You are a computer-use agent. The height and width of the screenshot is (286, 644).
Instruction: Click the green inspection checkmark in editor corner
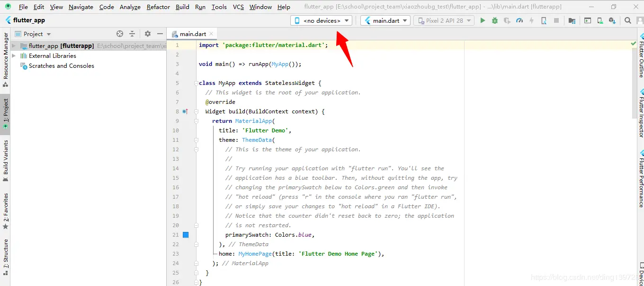click(x=634, y=44)
